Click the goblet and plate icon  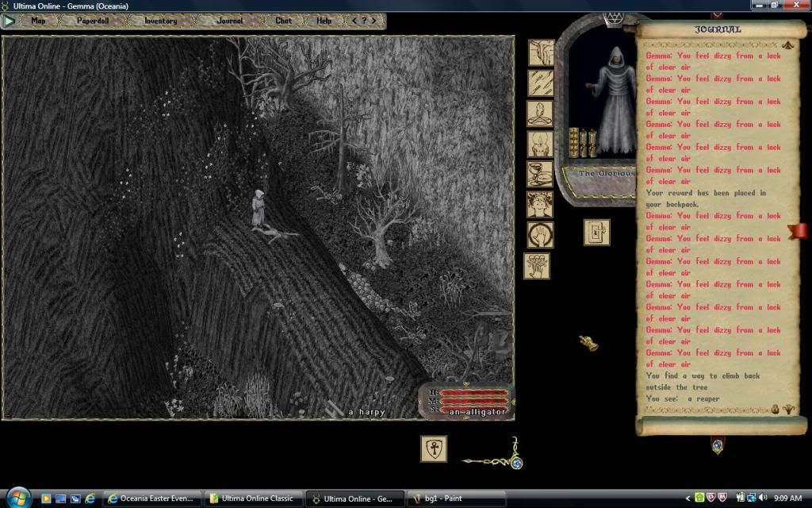[x=539, y=174]
